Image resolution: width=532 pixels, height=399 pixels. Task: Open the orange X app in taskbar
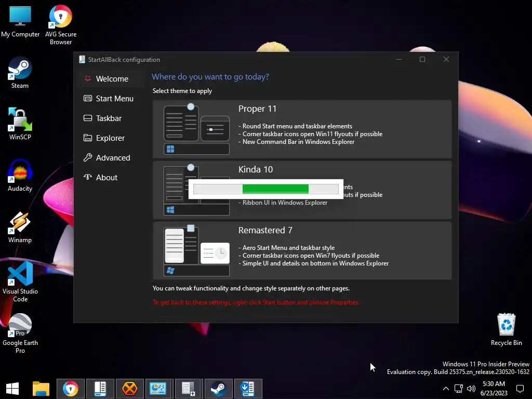(129, 389)
